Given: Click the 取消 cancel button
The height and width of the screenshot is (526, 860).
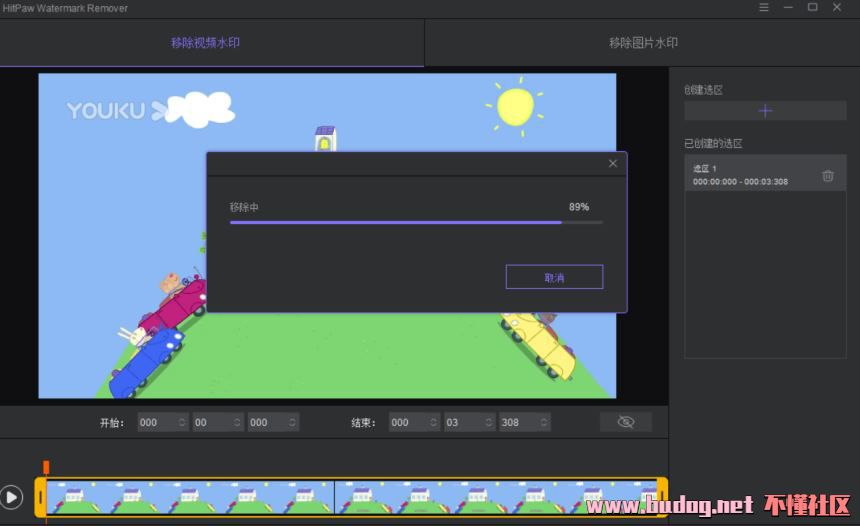Looking at the screenshot, I should (554, 277).
